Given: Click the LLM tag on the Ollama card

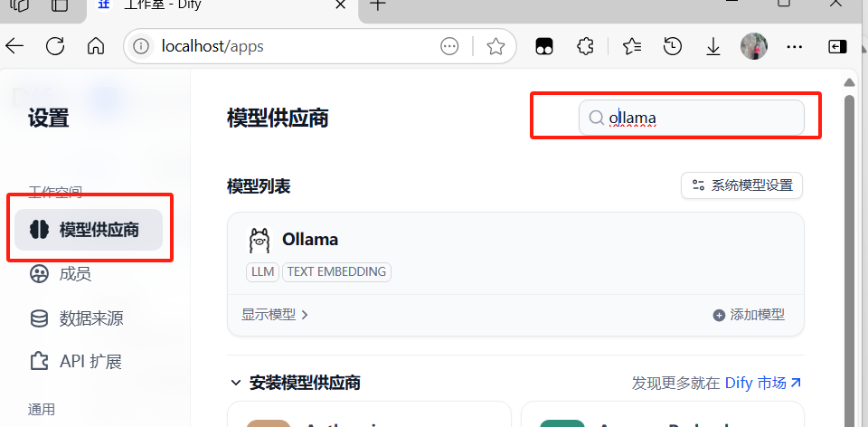Looking at the screenshot, I should [262, 272].
